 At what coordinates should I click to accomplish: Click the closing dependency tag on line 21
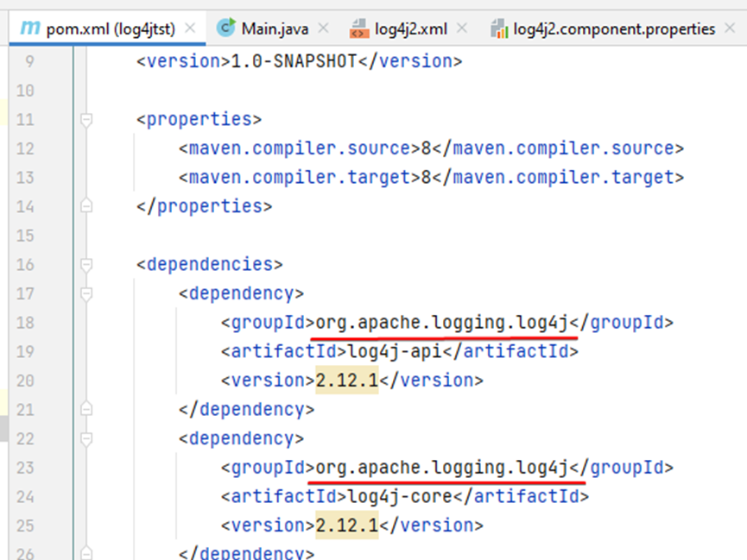coord(246,410)
